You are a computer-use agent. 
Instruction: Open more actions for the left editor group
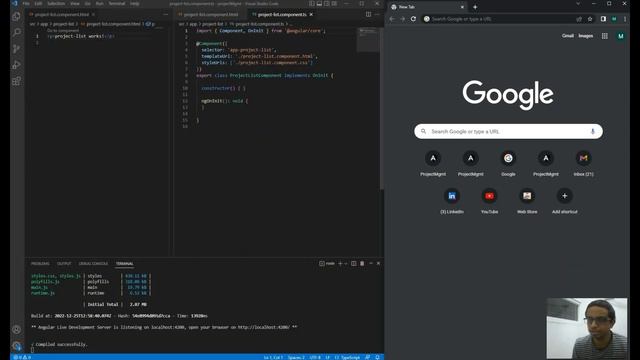[x=165, y=14]
